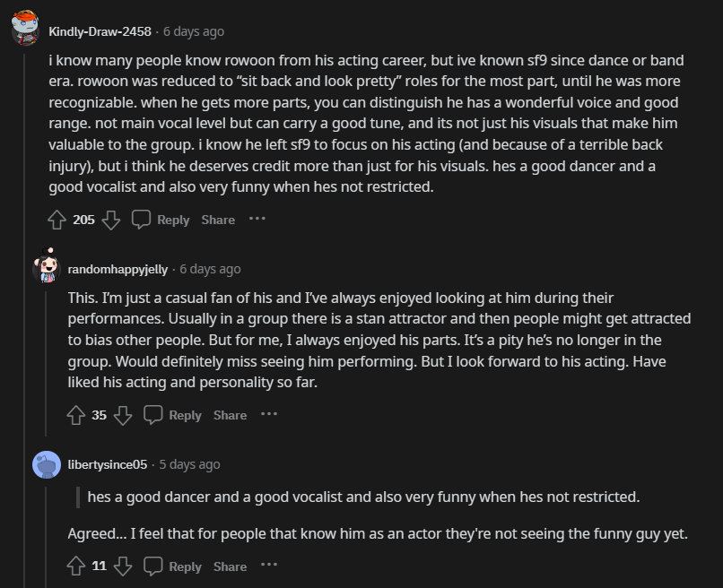
Task: Reply to randomhappyjelly's comment
Action: coord(173,415)
